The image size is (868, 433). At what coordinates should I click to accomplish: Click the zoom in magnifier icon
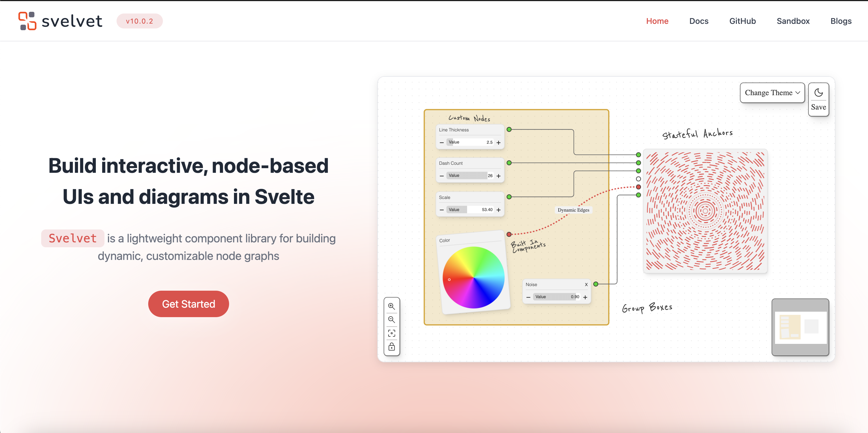pos(391,306)
